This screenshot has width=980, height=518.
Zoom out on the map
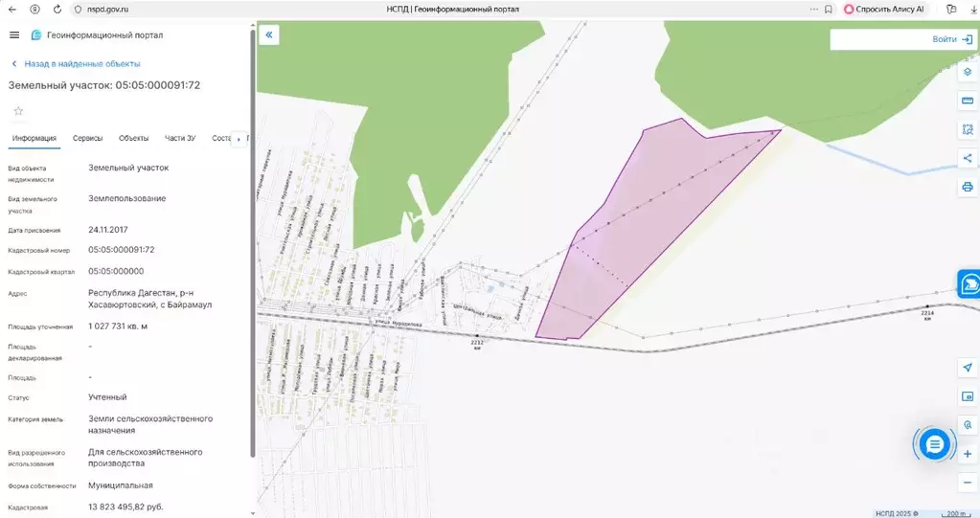967,482
